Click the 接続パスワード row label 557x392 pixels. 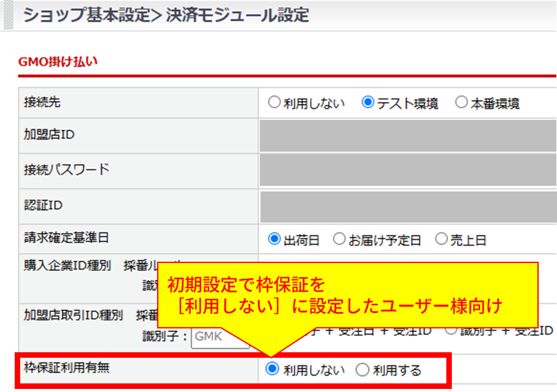click(x=67, y=170)
